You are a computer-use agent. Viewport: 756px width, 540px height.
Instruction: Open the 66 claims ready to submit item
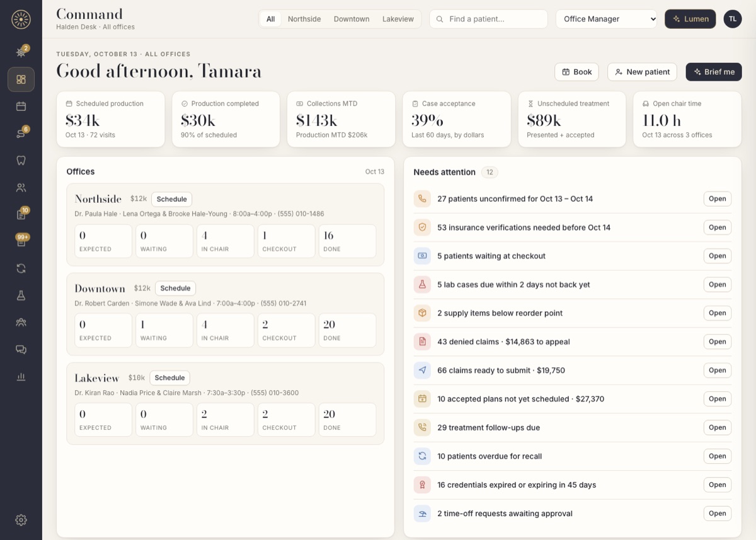(x=718, y=370)
